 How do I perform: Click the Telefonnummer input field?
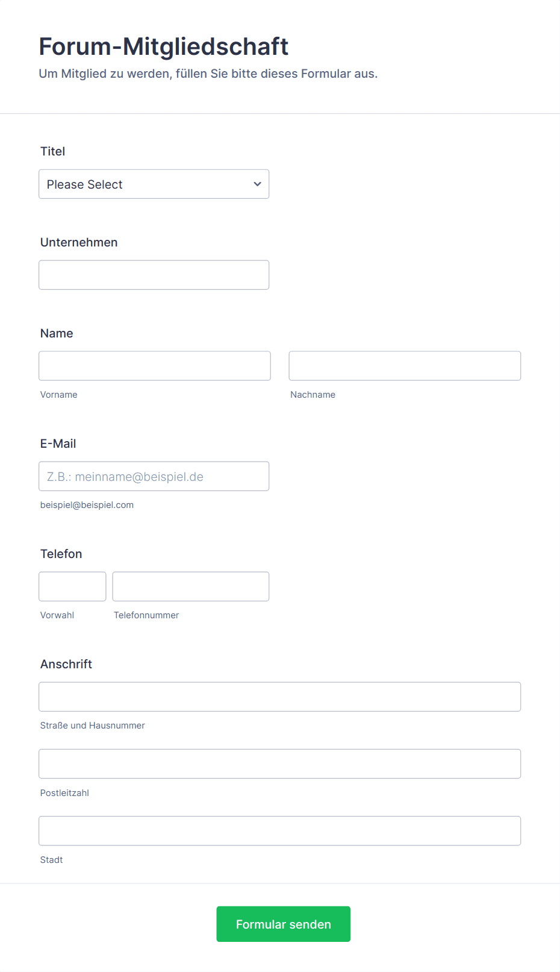click(x=191, y=586)
